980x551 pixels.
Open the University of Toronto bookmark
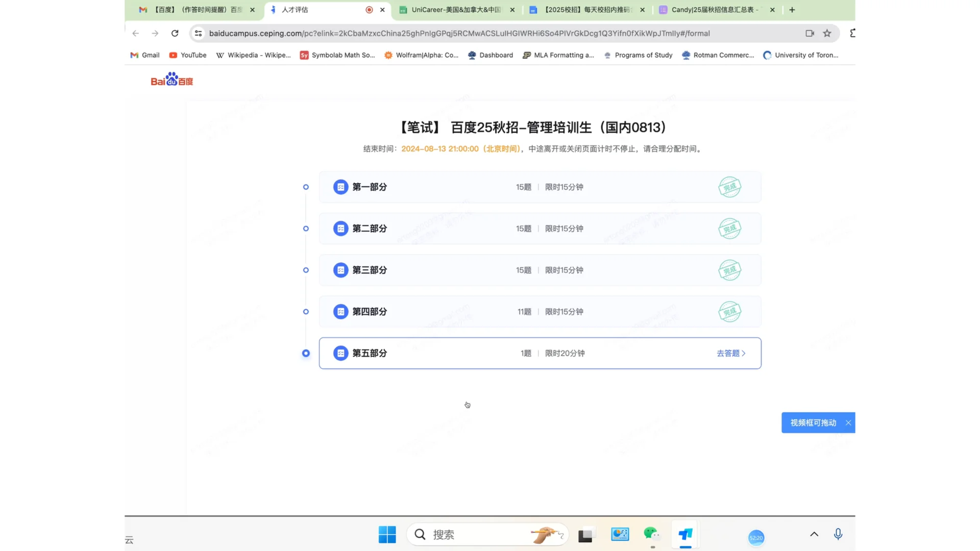(x=801, y=55)
